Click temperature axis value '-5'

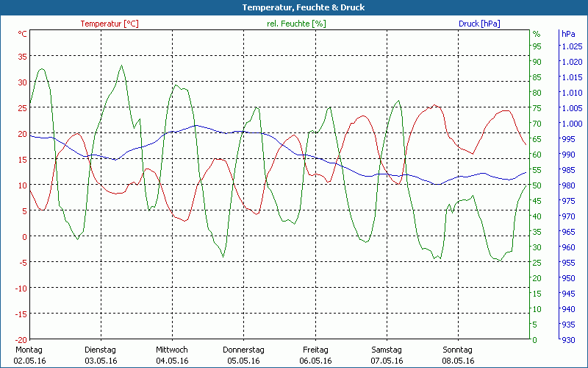(x=23, y=263)
